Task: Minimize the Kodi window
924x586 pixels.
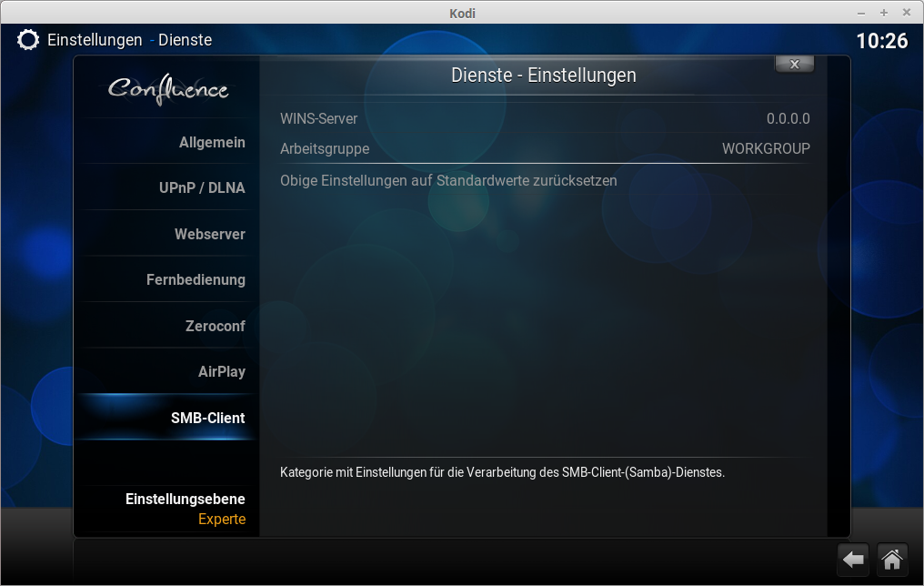Action: pyautogui.click(x=861, y=13)
